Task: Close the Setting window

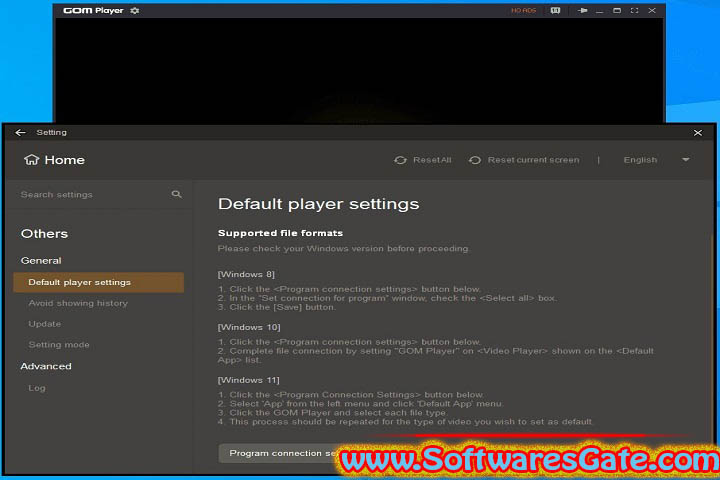Action: coord(698,133)
